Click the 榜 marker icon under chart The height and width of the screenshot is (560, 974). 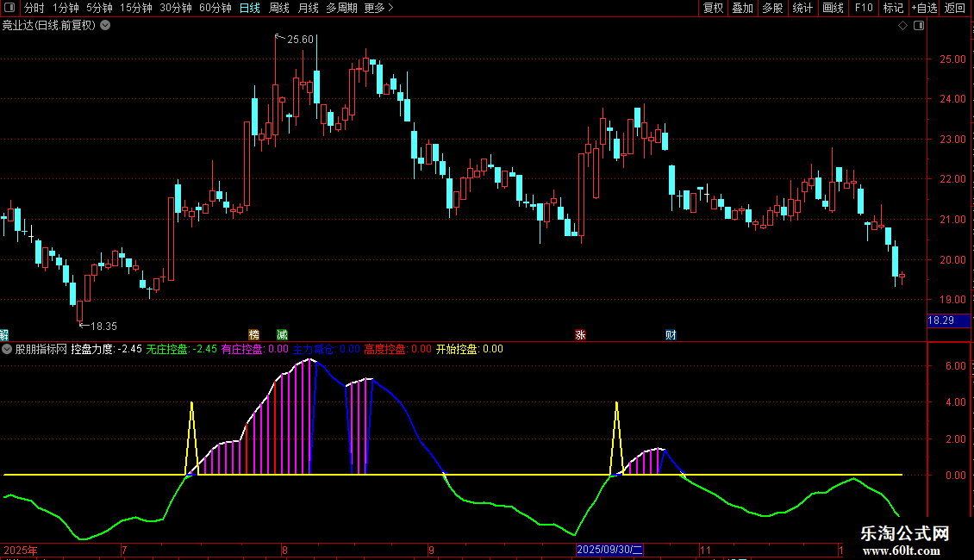253,334
